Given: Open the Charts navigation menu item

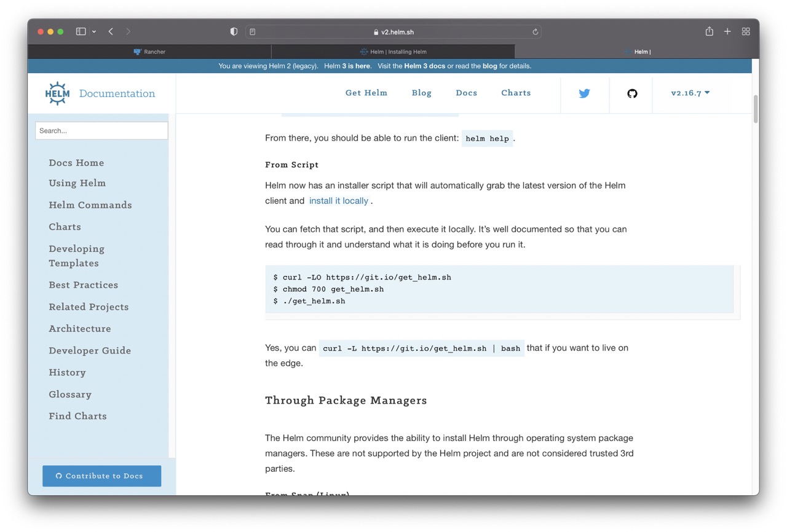Looking at the screenshot, I should coord(515,93).
